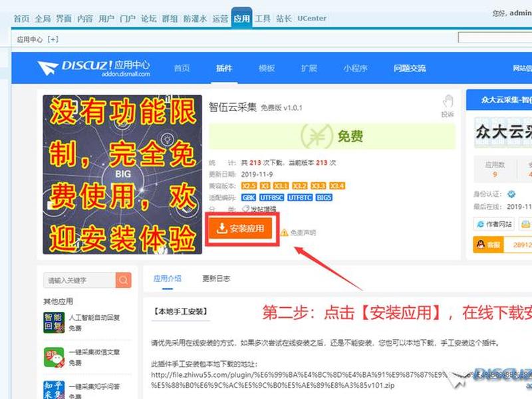Open the 一键采集微信文章 app icon
The image size is (532, 399).
(x=54, y=357)
